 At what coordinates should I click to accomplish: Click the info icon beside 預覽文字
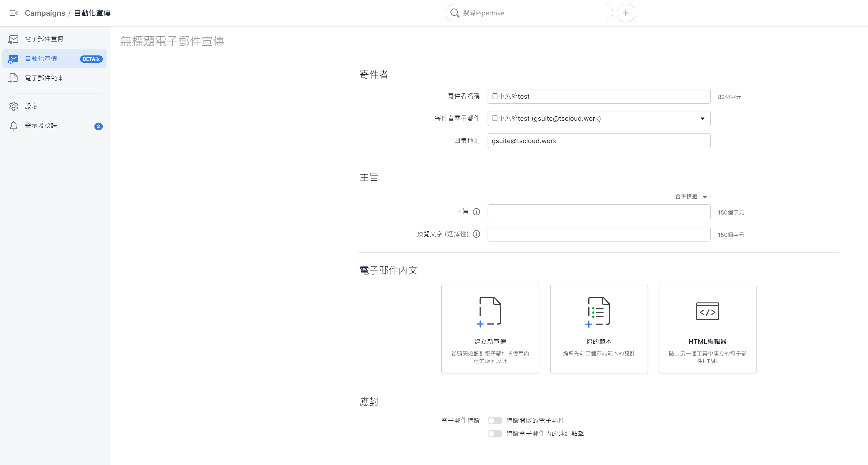click(x=476, y=234)
